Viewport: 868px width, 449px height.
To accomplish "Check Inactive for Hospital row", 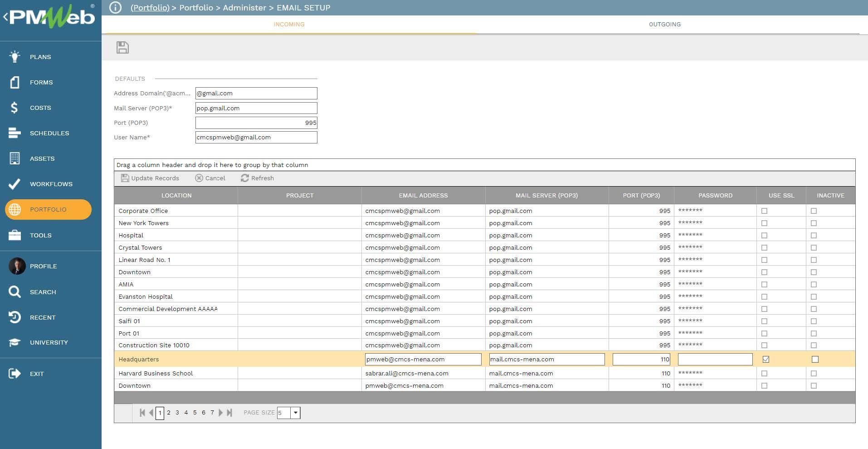I will (x=814, y=235).
